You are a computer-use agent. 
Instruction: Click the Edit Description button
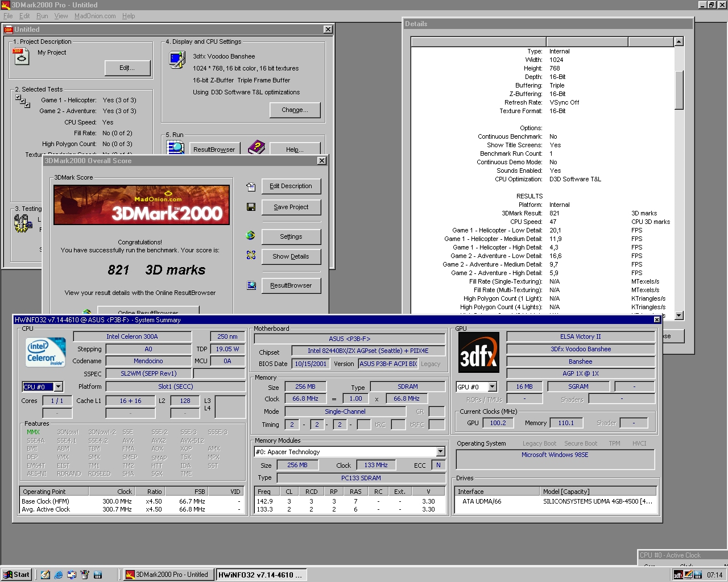[291, 186]
